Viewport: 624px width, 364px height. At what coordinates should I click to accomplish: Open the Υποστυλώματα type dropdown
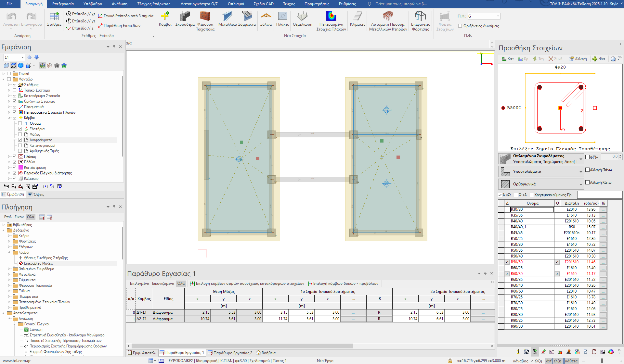point(580,171)
